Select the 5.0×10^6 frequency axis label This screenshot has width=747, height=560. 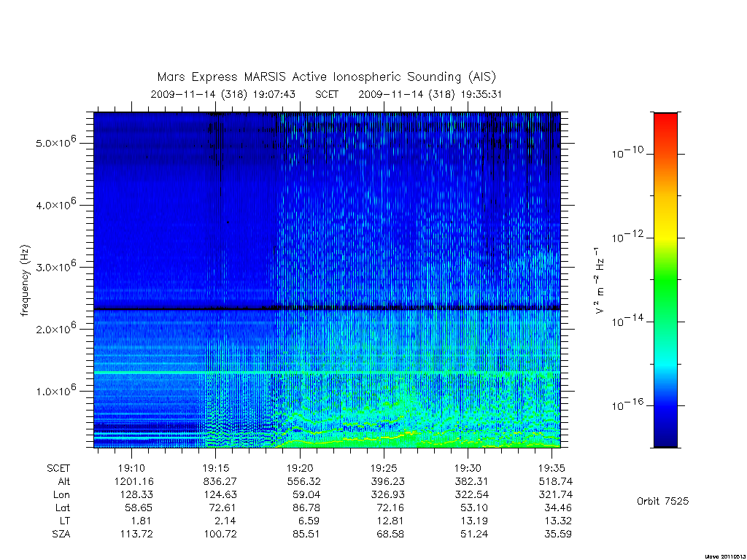[x=55, y=141]
